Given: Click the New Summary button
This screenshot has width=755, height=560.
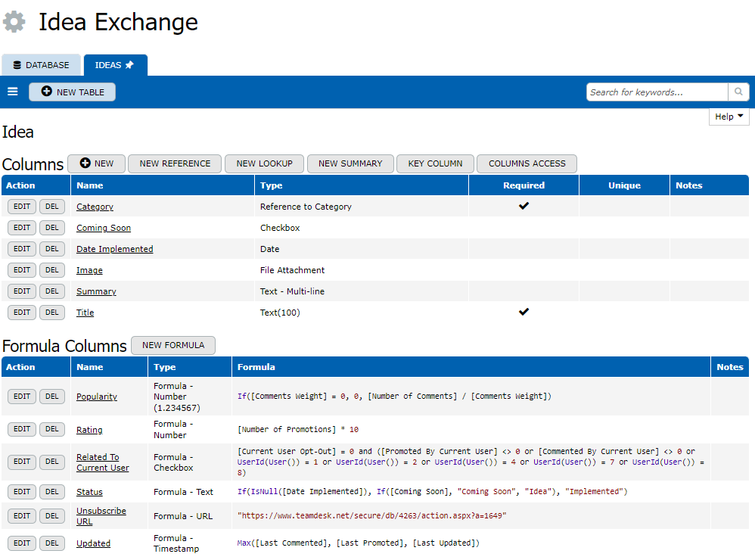Looking at the screenshot, I should pos(350,163).
